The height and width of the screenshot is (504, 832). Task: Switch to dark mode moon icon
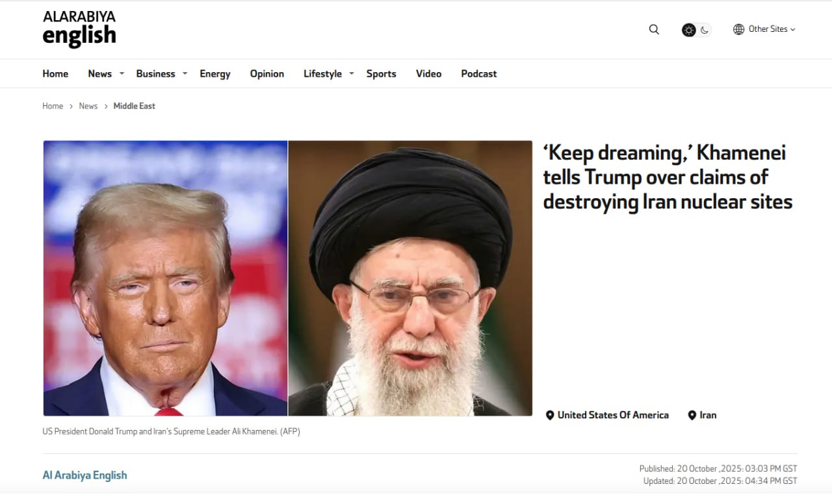click(705, 30)
